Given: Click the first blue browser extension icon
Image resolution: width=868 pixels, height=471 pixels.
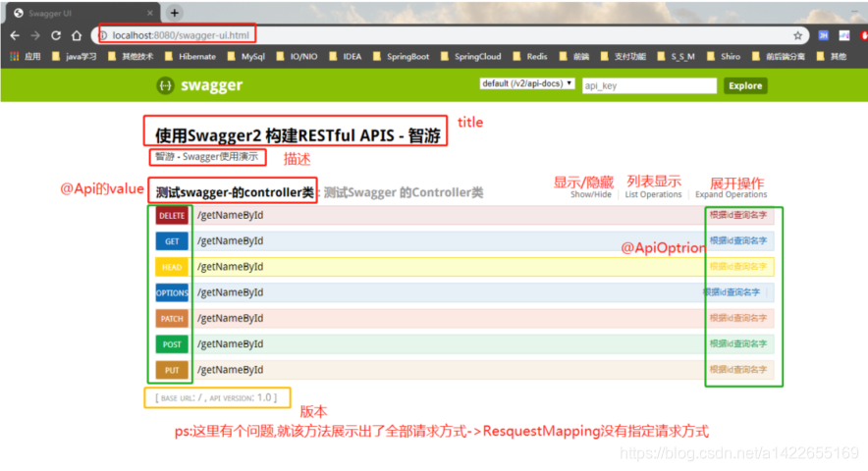Looking at the screenshot, I should (824, 35).
